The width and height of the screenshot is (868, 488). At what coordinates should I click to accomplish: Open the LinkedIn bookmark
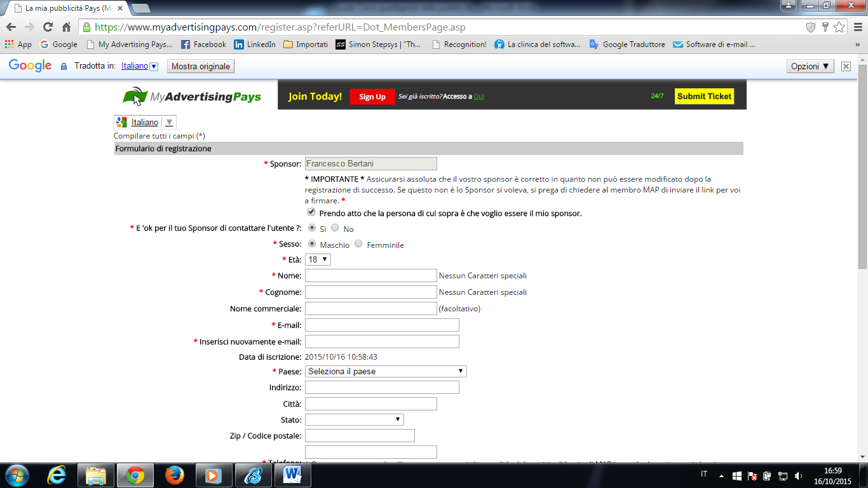[x=255, y=44]
